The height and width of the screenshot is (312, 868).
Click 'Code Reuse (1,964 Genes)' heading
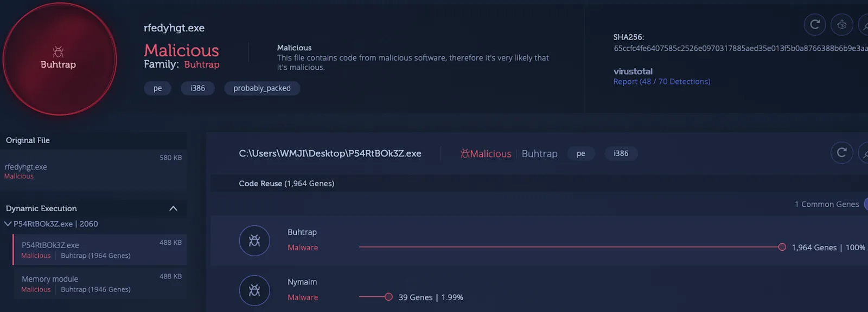coord(286,184)
